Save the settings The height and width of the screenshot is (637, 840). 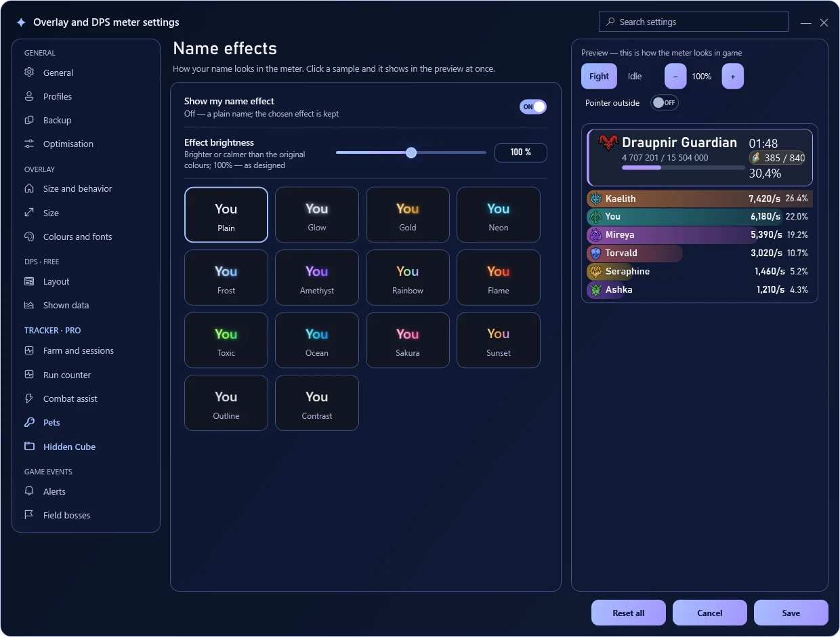tap(791, 613)
